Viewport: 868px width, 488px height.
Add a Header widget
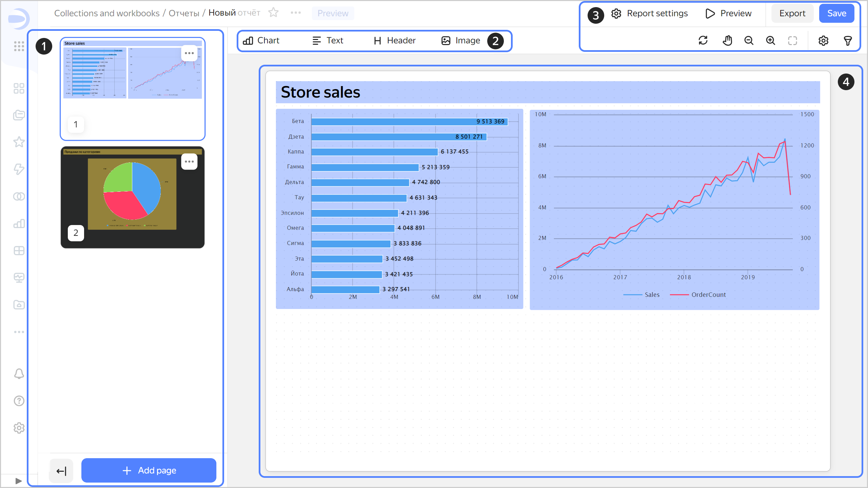click(x=394, y=41)
